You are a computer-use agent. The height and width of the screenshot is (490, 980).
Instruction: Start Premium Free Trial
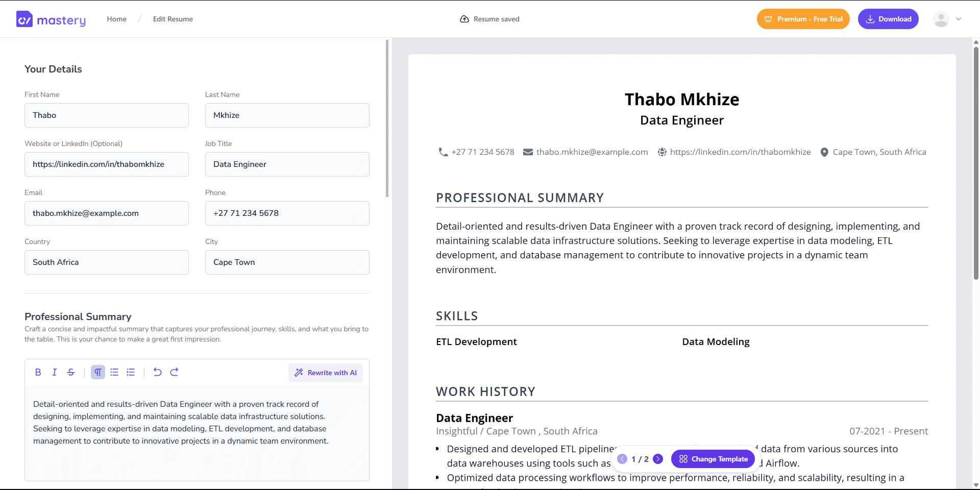(x=803, y=19)
